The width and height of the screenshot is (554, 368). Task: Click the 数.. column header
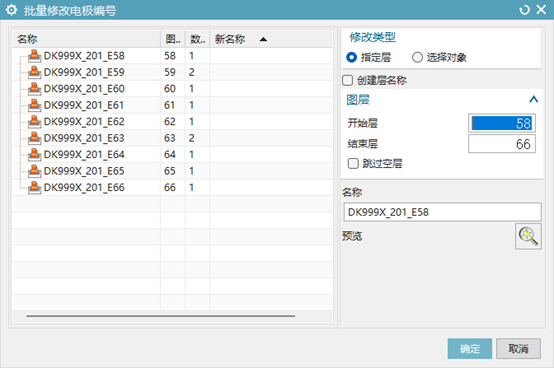pos(198,39)
